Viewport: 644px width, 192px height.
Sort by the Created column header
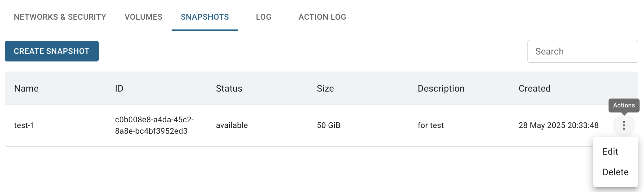(534, 88)
